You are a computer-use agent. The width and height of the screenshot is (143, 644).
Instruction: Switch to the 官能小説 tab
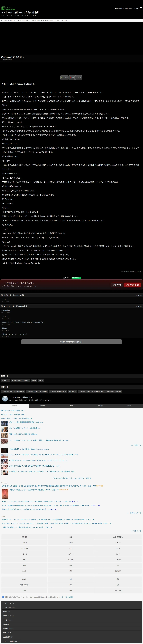pos(100,405)
